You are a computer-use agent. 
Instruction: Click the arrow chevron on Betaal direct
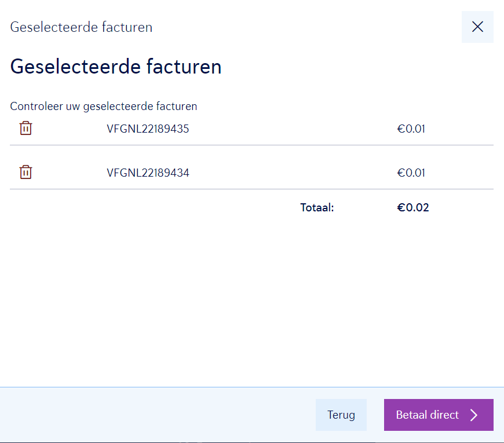point(474,415)
